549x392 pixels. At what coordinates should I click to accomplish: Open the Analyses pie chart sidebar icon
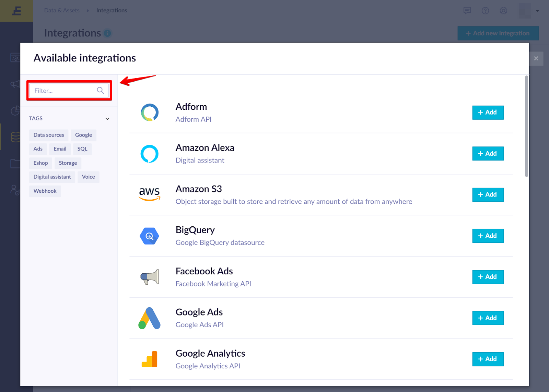(x=15, y=110)
